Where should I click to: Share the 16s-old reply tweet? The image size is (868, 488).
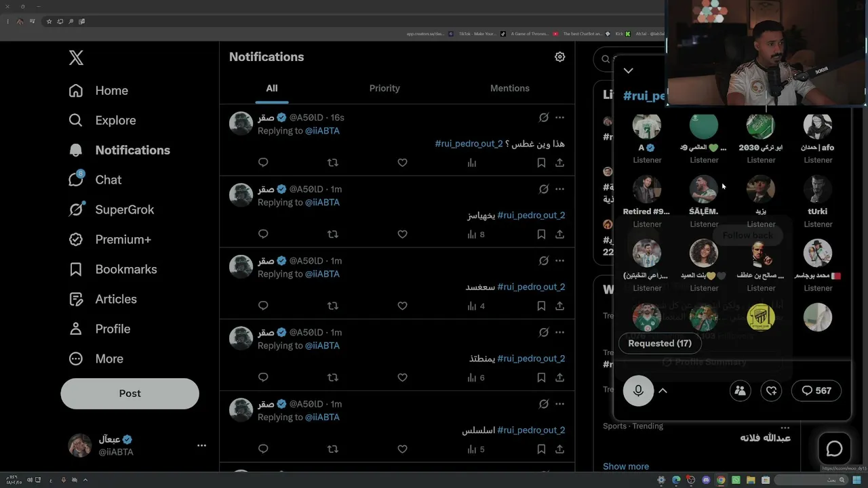[559, 163]
